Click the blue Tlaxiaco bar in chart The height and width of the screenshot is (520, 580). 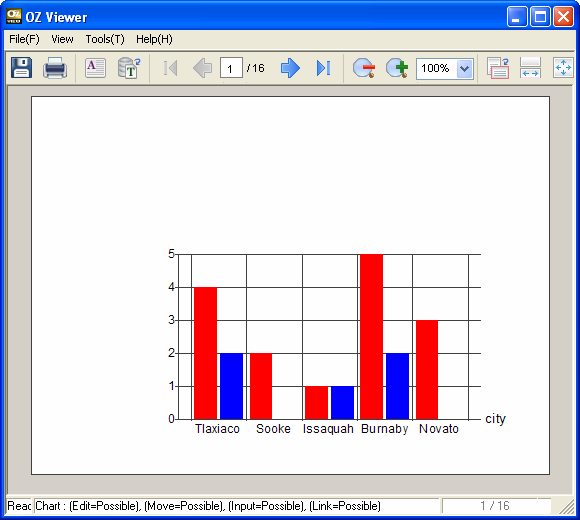click(x=231, y=386)
